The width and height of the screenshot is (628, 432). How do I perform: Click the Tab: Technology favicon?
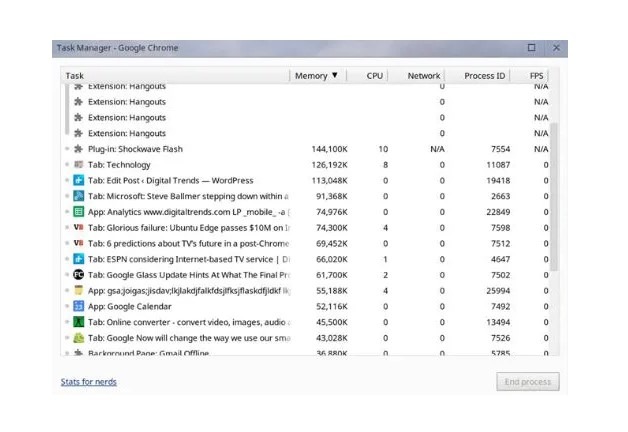tap(78, 165)
